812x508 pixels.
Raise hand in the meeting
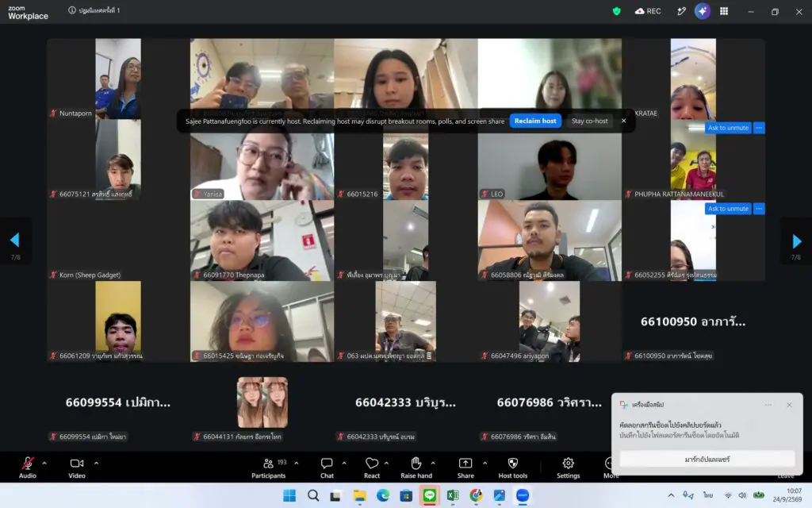click(x=416, y=468)
